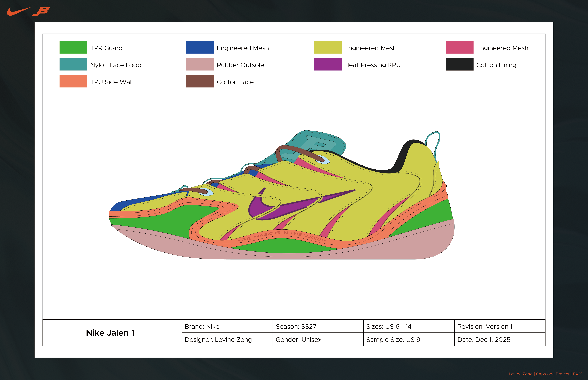Click the Nike Jalen 1 title cell
Image resolution: width=588 pixels, height=380 pixels.
click(110, 333)
